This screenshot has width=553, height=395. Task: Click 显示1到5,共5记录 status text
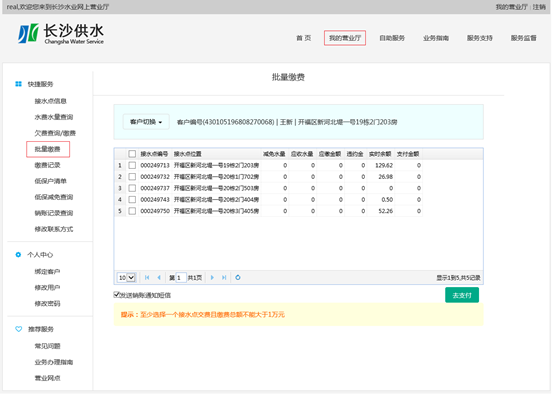458,278
